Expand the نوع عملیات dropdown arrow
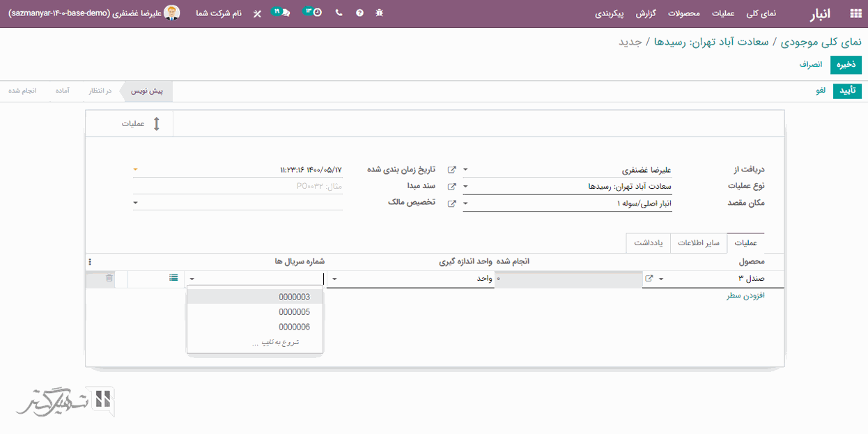The image size is (868, 434). tap(466, 187)
